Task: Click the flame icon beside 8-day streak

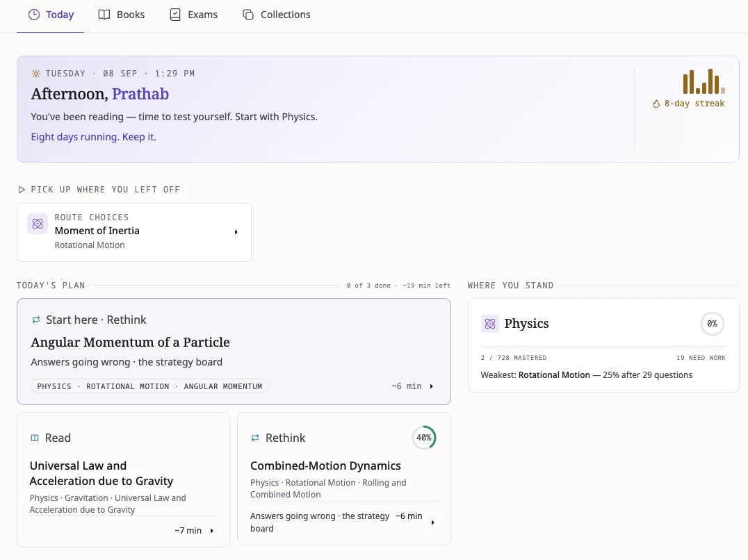Action: (x=656, y=104)
